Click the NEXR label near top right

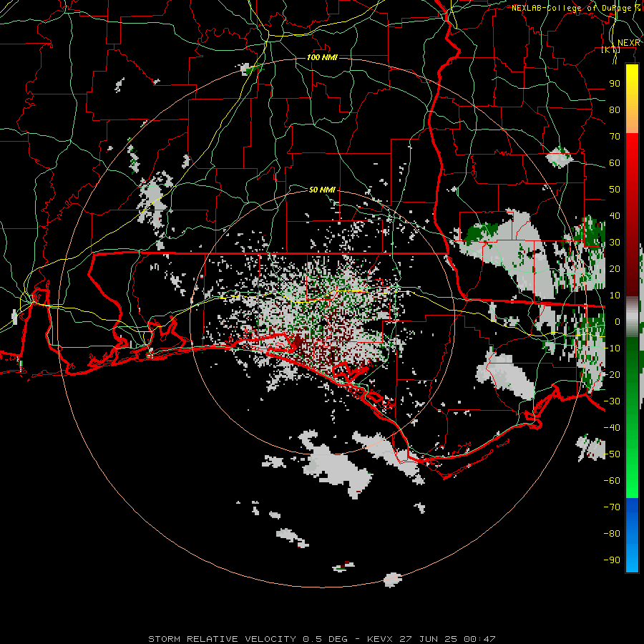pyautogui.click(x=629, y=43)
